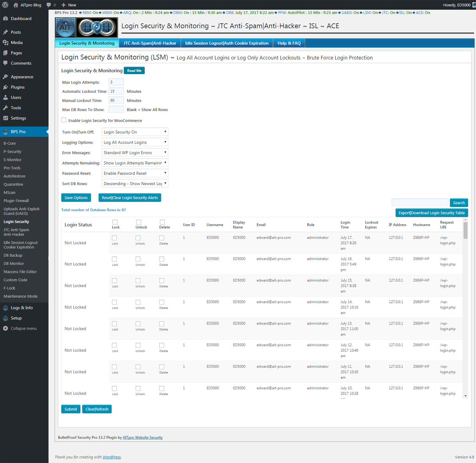The width and height of the screenshot is (476, 463).
Task: Enable Login Security for WooCommerce checkbox
Action: (x=64, y=120)
